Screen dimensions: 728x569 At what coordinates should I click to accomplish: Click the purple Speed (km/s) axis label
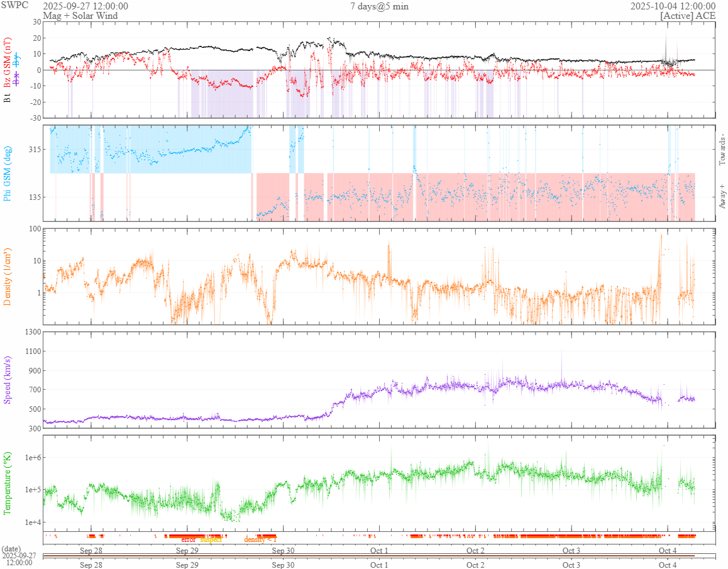tap(8, 380)
